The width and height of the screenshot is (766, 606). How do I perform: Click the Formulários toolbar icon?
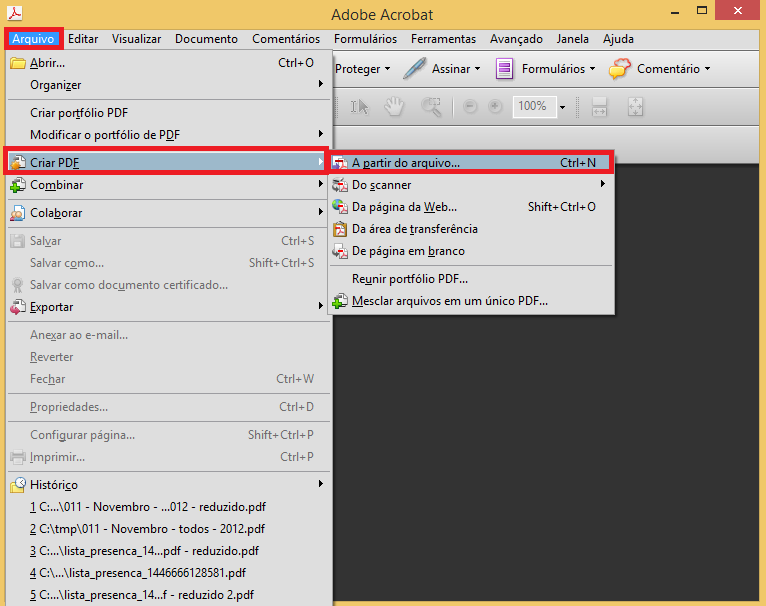coord(505,69)
